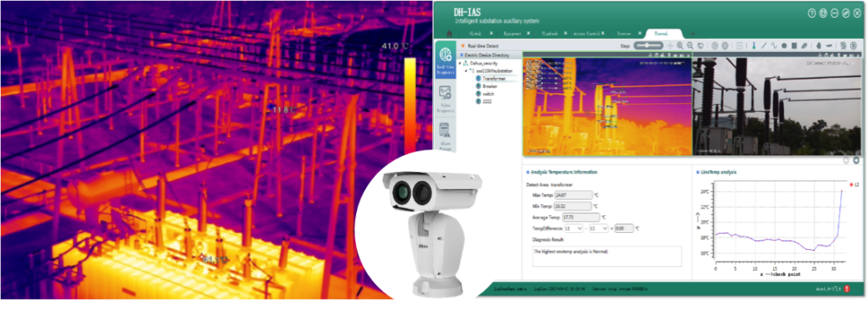
Task: Click the home icon in tab bar
Action: tap(449, 34)
